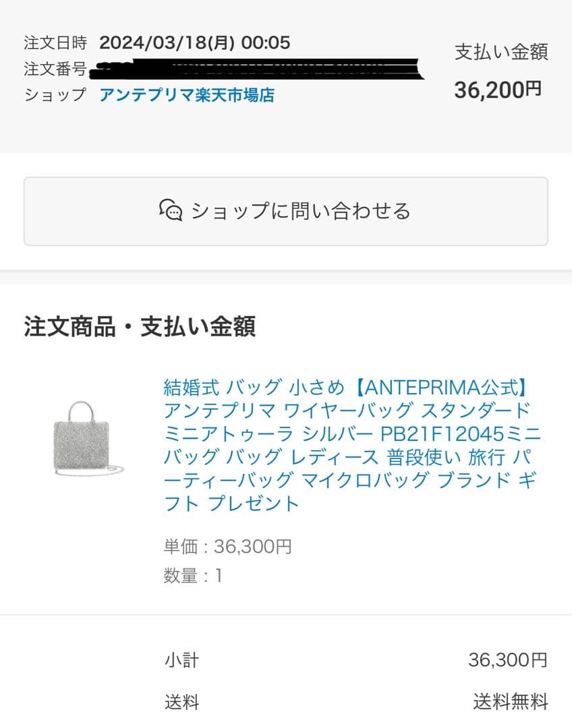Screen dimensions: 572x728
Task: Click the order time 00:05 text
Action: [x=266, y=43]
